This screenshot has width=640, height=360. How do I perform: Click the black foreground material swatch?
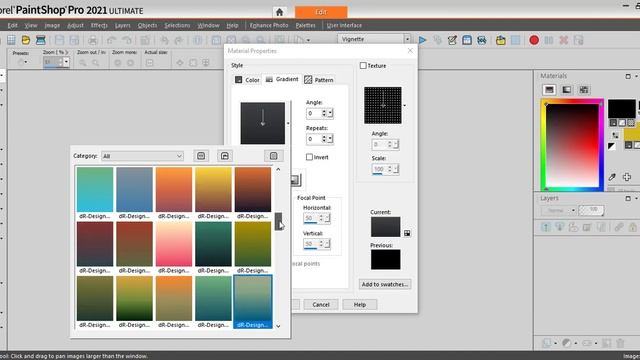(622, 109)
